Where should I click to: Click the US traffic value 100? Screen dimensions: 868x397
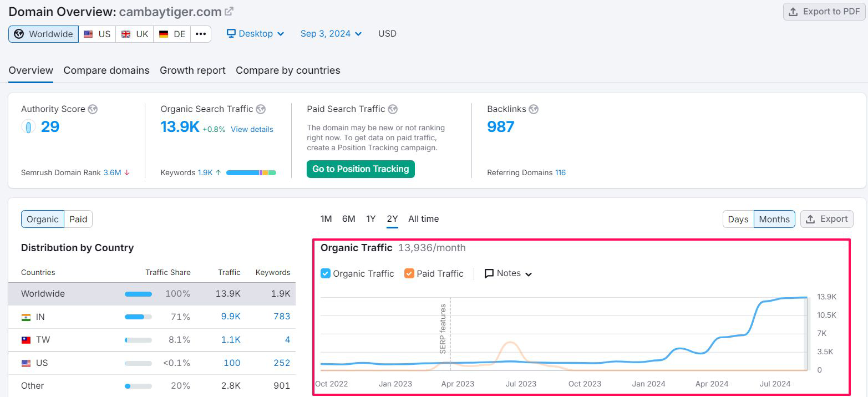pos(232,363)
